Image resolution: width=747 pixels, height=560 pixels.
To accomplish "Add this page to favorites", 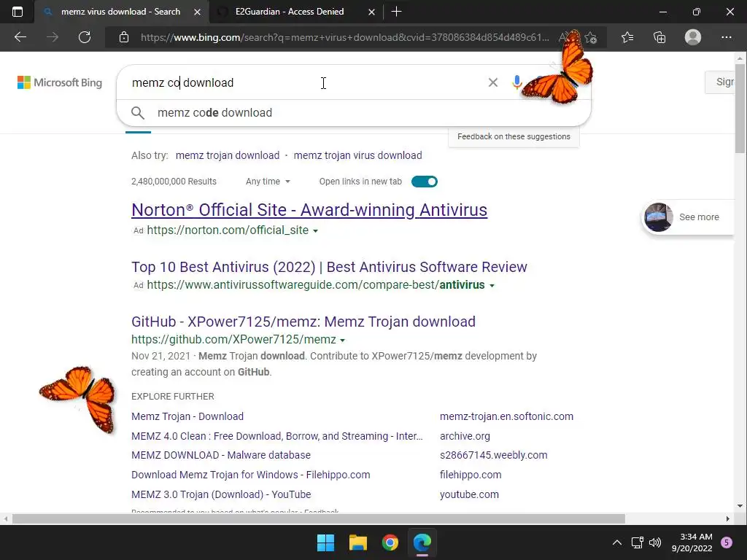I will pos(591,37).
